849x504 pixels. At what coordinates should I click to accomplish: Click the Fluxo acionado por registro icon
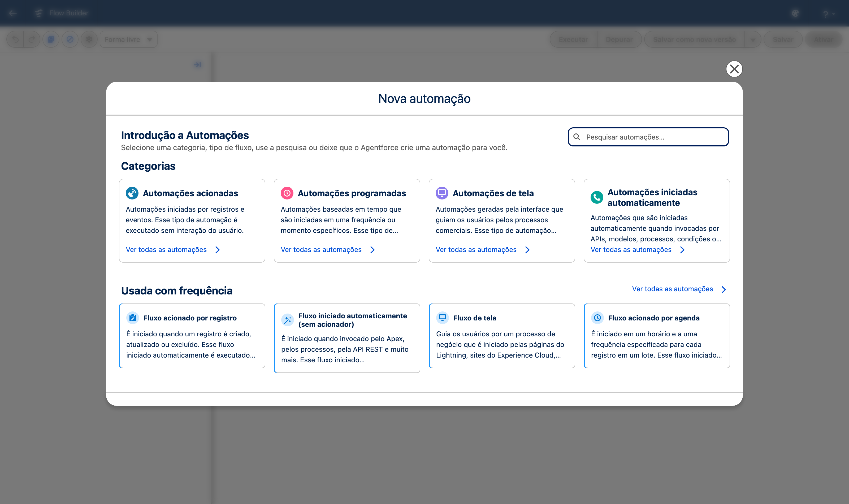[x=132, y=318]
